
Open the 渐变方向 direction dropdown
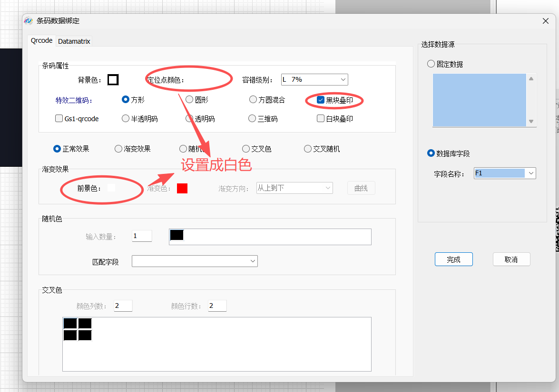click(x=329, y=188)
